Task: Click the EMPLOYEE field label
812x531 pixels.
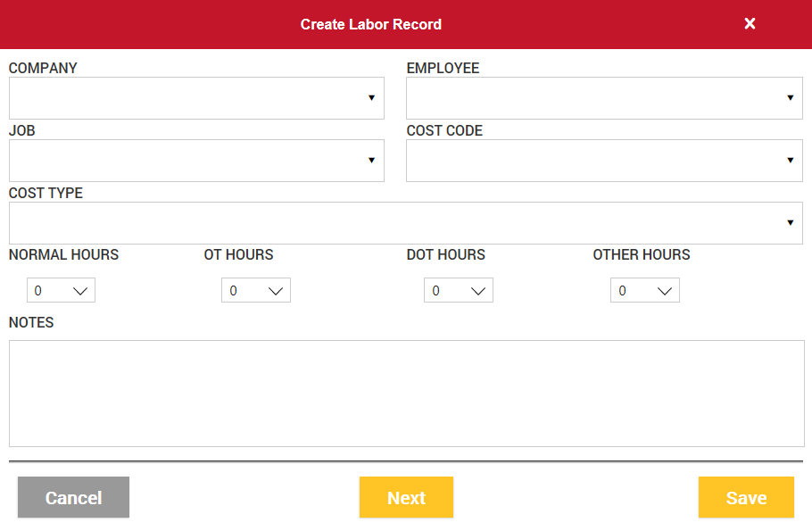Action: [x=443, y=68]
